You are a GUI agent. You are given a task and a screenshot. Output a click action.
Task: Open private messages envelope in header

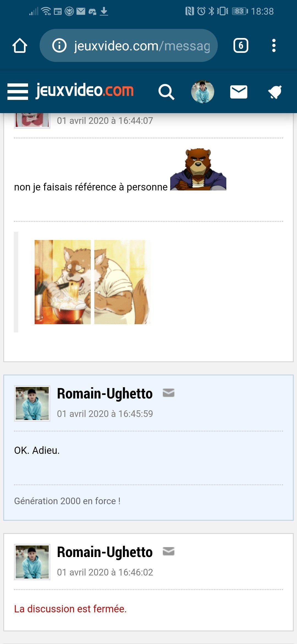tap(238, 92)
